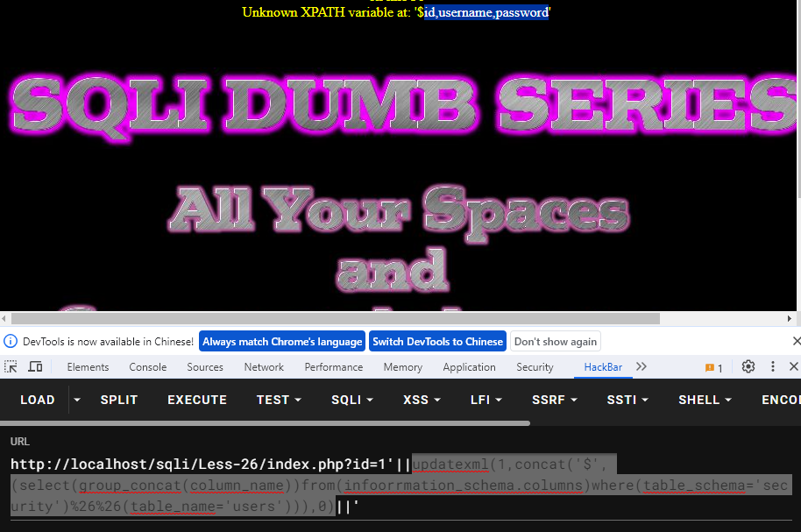The image size is (801, 532).
Task: Expand the SQLI dropdown menu
Action: (x=352, y=400)
